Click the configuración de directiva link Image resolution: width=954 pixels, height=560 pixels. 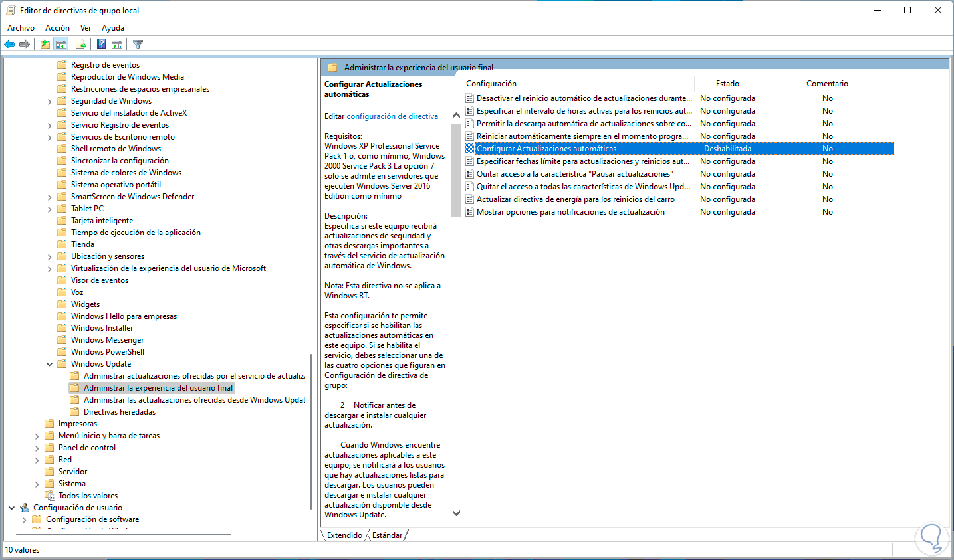[x=392, y=116]
